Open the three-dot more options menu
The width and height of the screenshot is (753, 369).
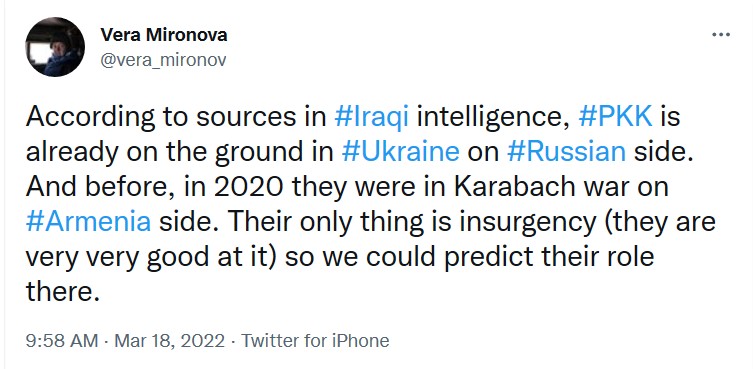coord(720,35)
